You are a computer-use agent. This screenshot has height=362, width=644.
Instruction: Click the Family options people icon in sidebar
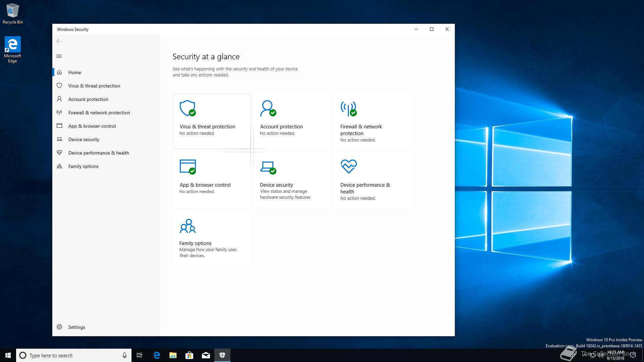pyautogui.click(x=59, y=166)
